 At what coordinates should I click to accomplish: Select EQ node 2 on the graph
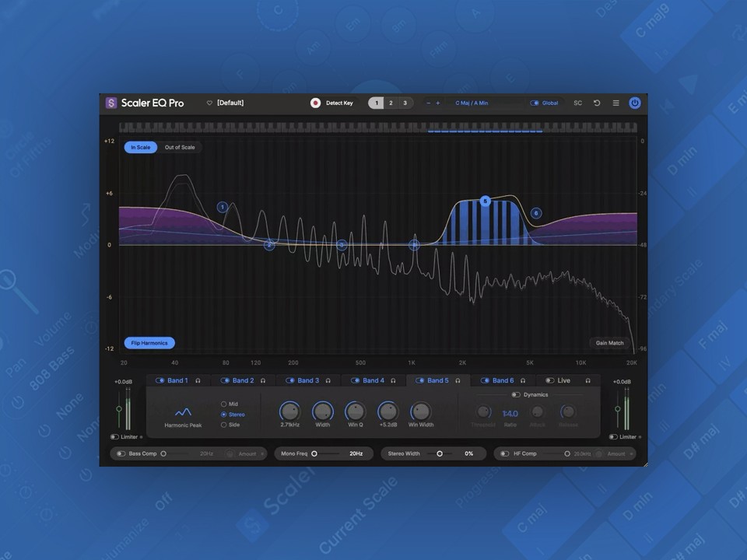click(x=269, y=245)
